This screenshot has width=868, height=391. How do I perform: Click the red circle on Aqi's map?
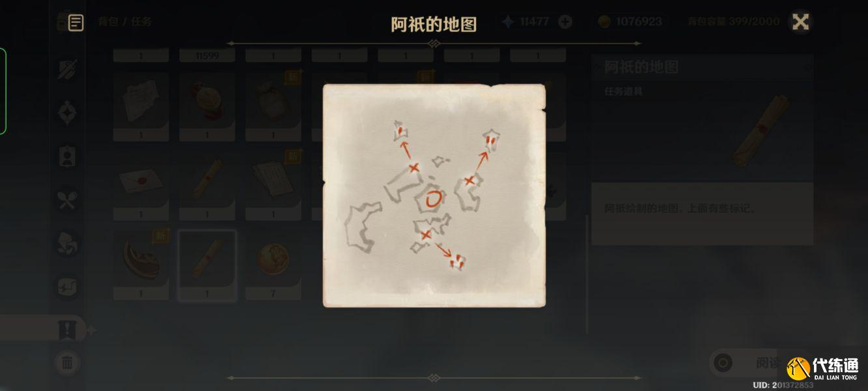pyautogui.click(x=432, y=199)
